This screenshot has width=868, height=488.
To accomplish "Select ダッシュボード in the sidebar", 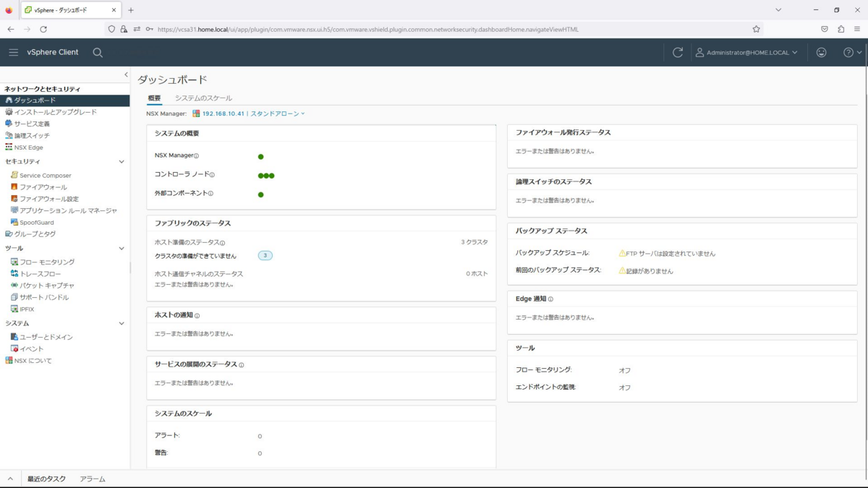I will 65,100.
